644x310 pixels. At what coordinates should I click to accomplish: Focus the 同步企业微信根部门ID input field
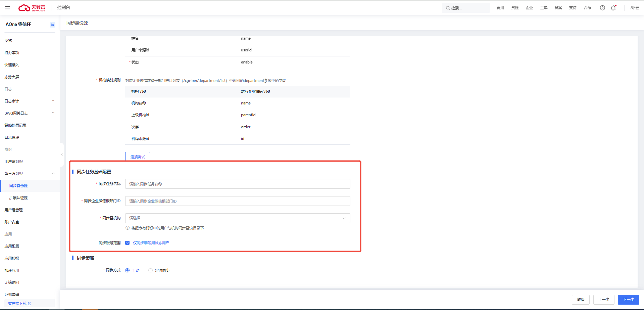point(238,201)
